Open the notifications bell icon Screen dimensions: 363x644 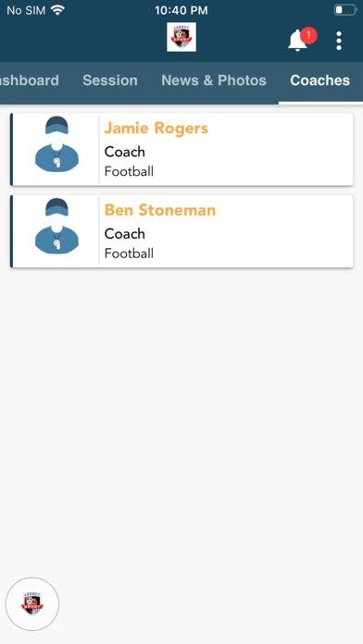coord(297,41)
